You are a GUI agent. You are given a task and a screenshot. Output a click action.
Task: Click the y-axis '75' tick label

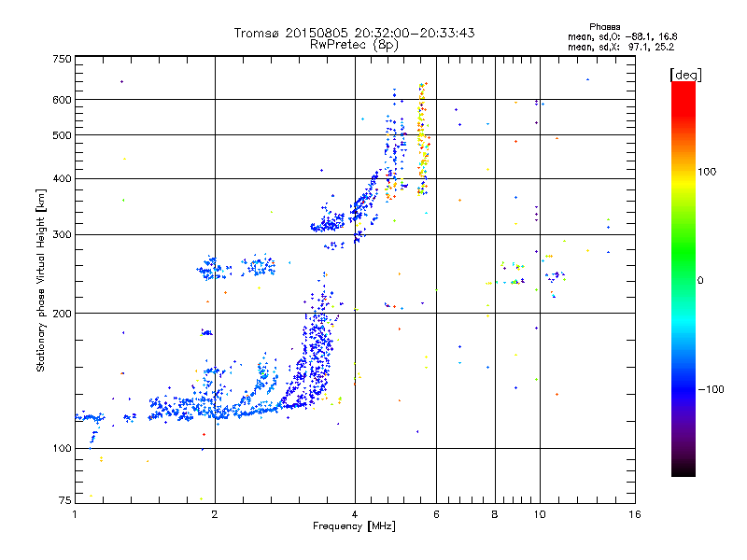pos(65,500)
